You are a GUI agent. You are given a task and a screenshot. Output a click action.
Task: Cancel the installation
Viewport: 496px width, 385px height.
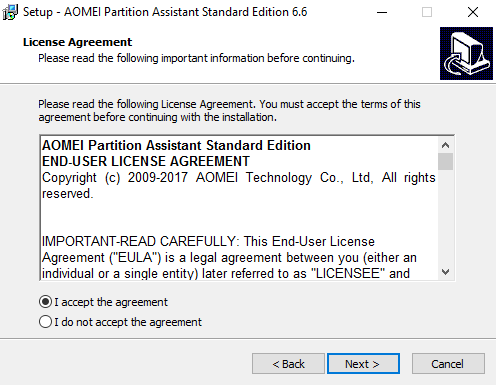[x=448, y=364]
